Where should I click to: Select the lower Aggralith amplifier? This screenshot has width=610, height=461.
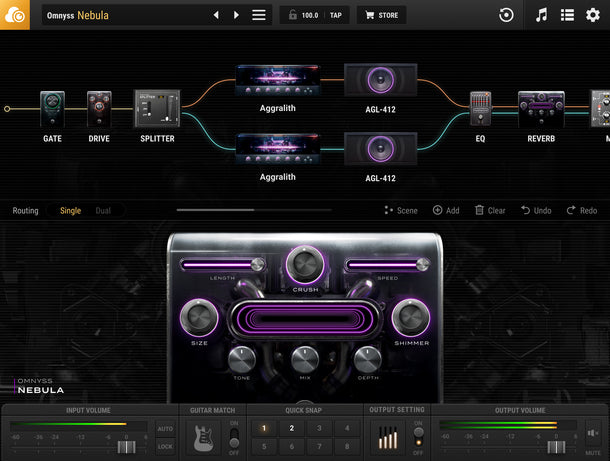[x=277, y=148]
